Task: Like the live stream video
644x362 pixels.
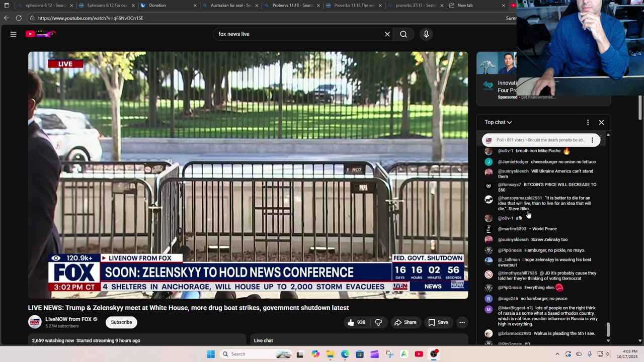Action: [x=351, y=322]
